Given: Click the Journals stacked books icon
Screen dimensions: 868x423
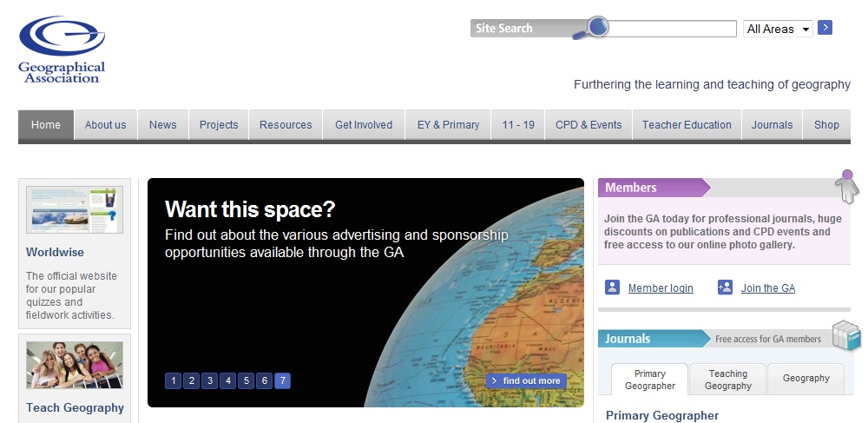Looking at the screenshot, I should coord(845,335).
